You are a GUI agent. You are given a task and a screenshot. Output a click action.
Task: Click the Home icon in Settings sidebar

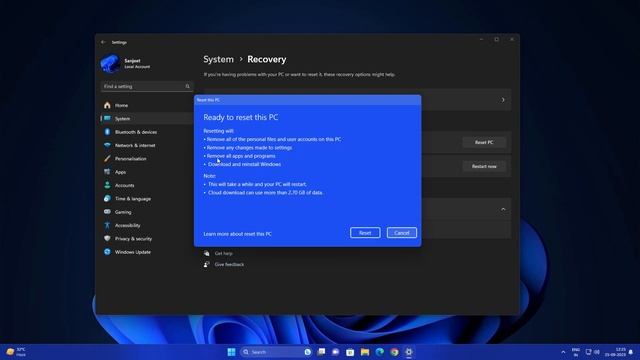[x=107, y=105]
